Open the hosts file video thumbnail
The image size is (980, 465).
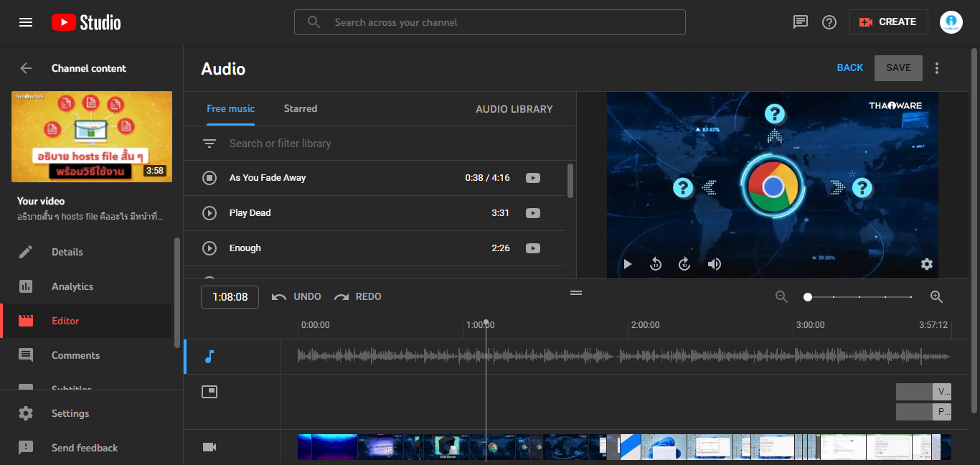[x=92, y=136]
